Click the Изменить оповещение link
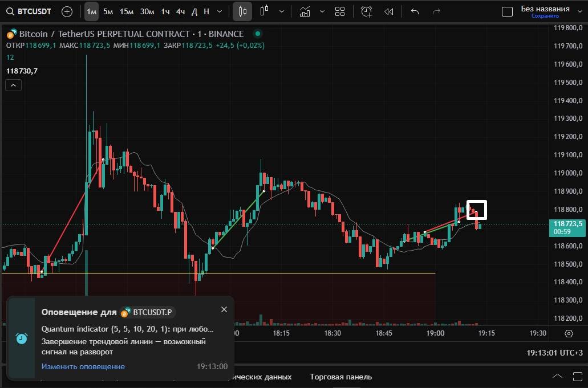The width and height of the screenshot is (588, 388). tap(83, 366)
